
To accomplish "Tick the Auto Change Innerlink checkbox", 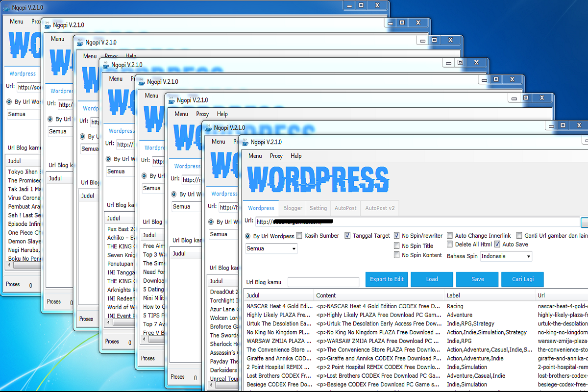I will tap(450, 236).
